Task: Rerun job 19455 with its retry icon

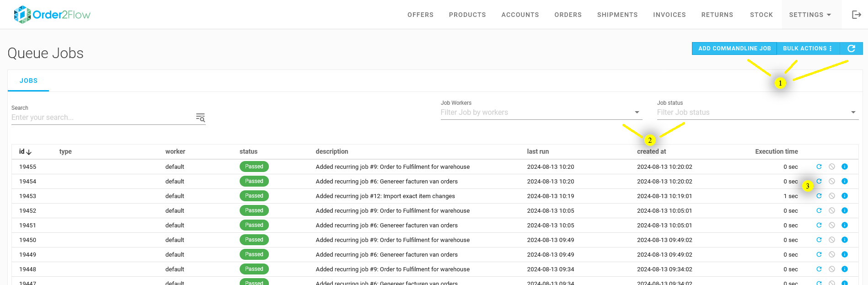Action: click(819, 167)
